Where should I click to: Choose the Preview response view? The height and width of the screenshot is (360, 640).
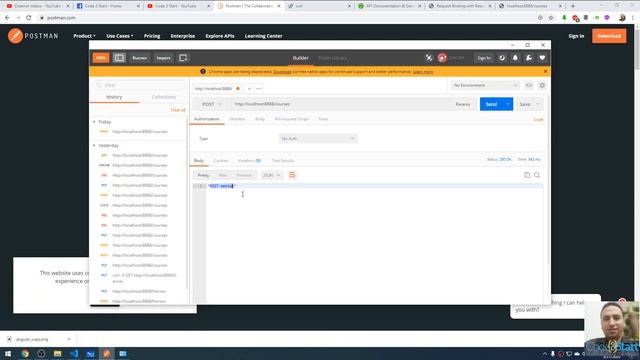click(x=244, y=175)
